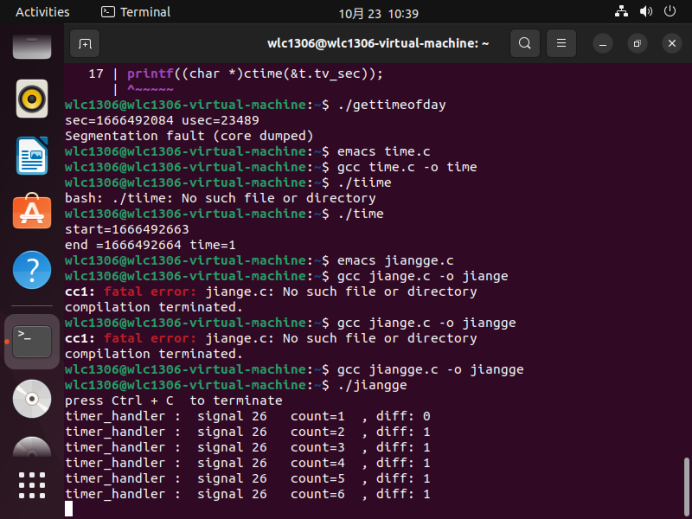Click the 'emacs jiangge.c' command
The width and height of the screenshot is (692, 519).
395,260
